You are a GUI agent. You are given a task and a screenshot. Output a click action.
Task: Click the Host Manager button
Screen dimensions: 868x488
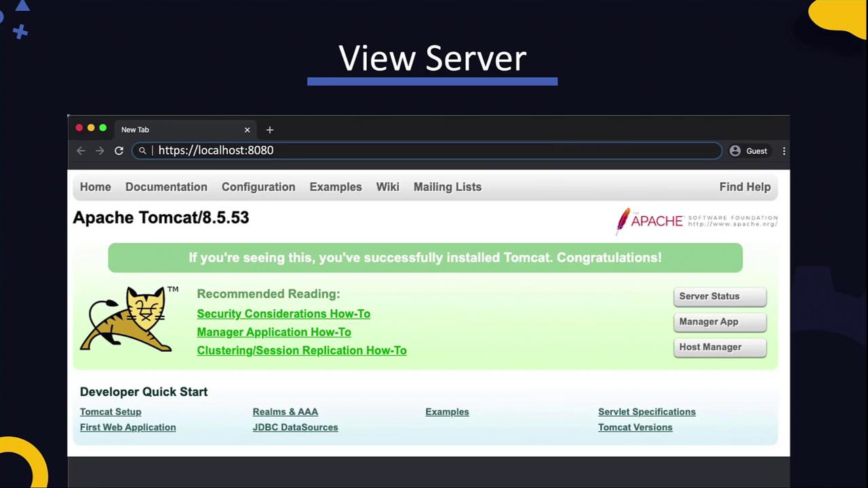(x=720, y=347)
